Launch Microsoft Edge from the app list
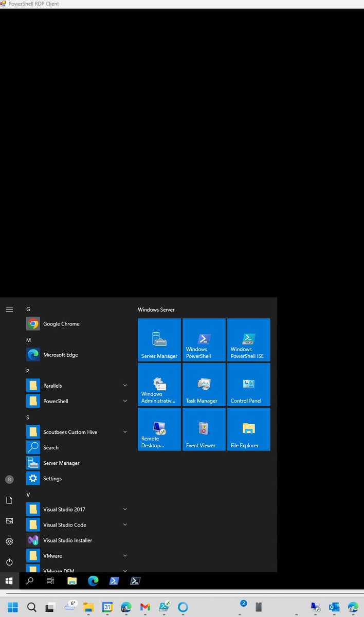This screenshot has height=617, width=364. pos(77,355)
